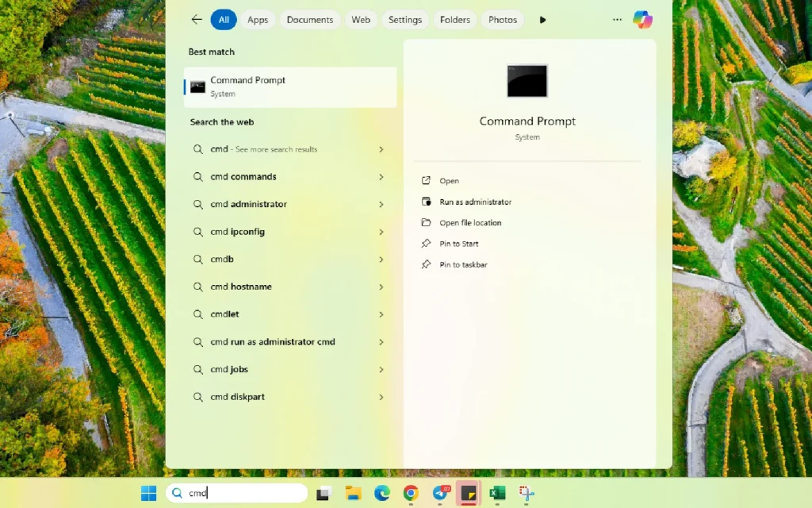Open web suggestion 'cmdlet'

click(290, 314)
